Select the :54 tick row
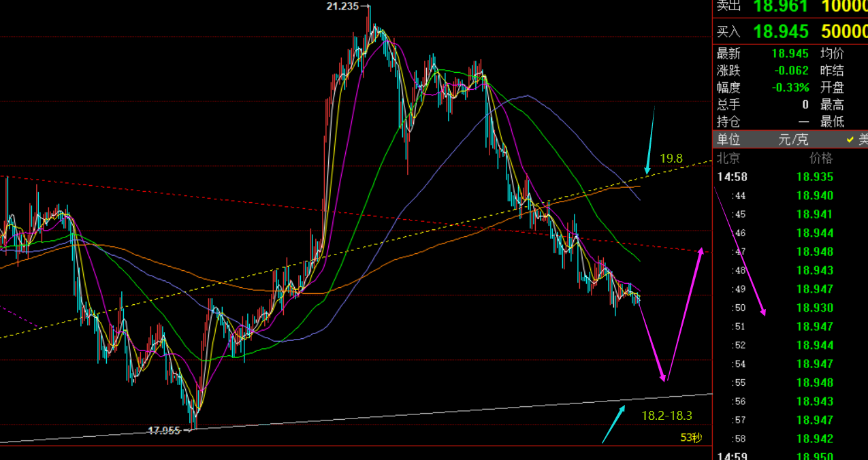 [790, 364]
